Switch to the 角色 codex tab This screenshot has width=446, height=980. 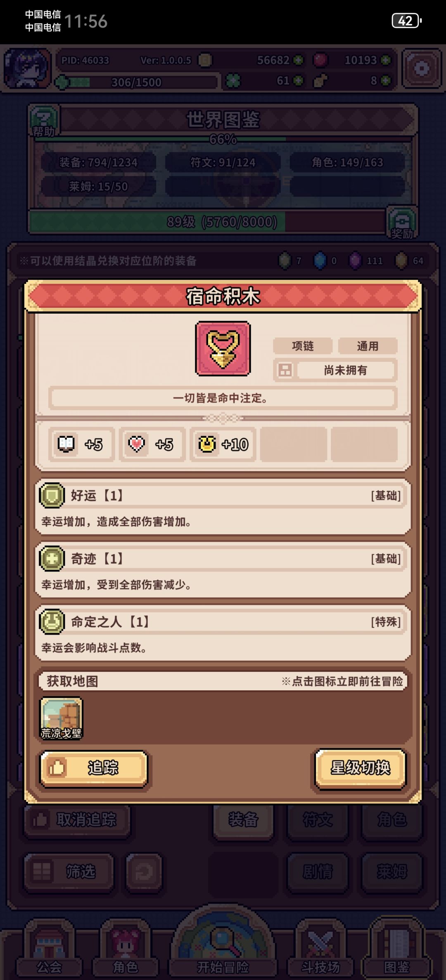coord(392,820)
